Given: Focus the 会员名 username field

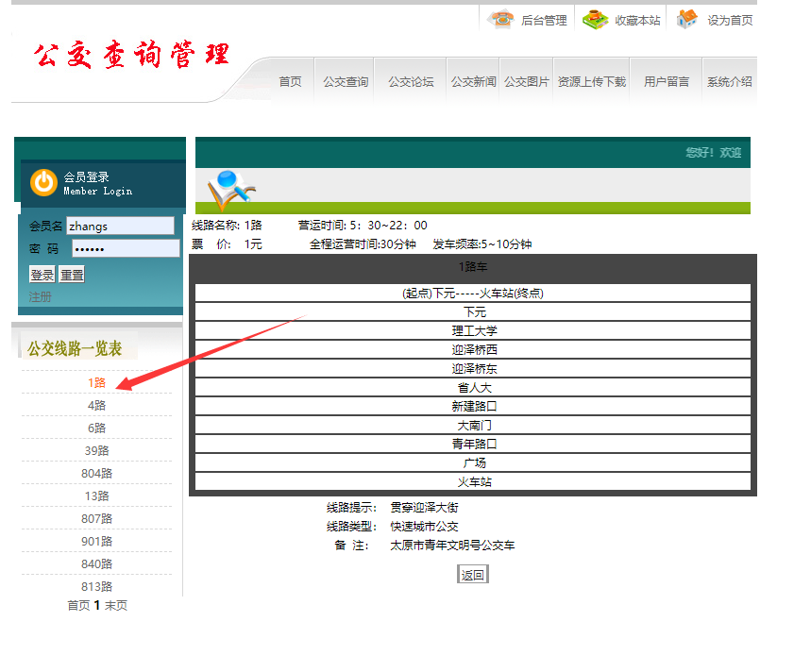Looking at the screenshot, I should click(121, 226).
